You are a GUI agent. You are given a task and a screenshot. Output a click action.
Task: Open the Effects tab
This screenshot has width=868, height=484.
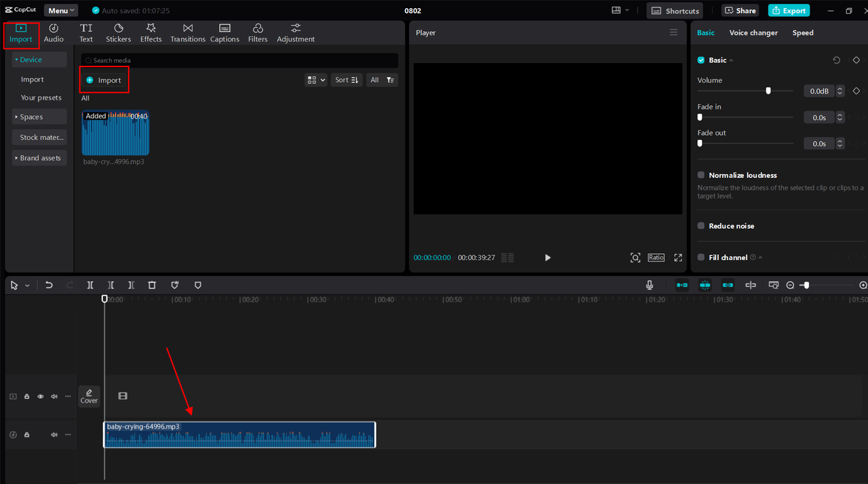tap(151, 33)
